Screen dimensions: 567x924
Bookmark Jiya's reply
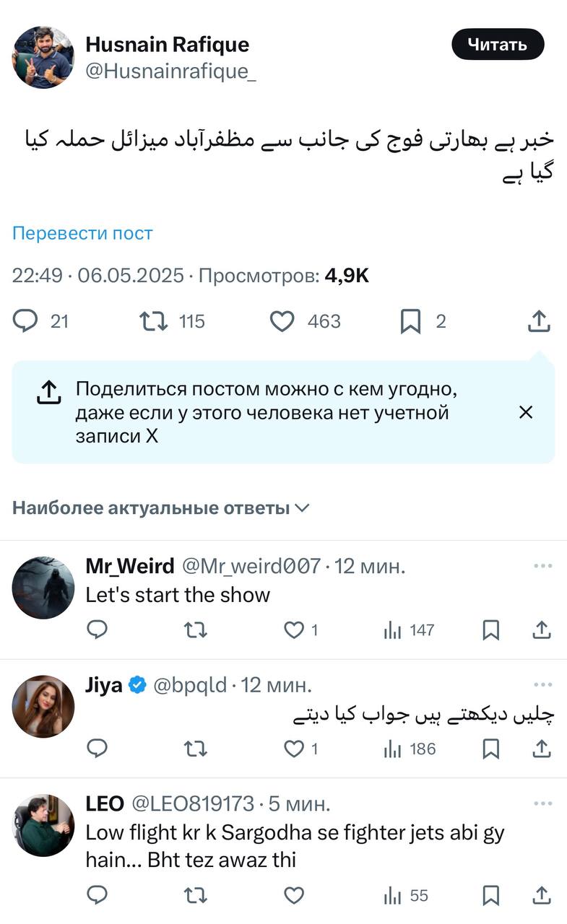click(490, 749)
